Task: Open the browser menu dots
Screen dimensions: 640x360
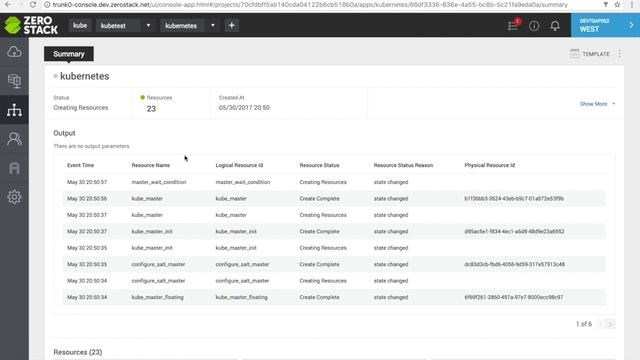Action: [x=632, y=4]
